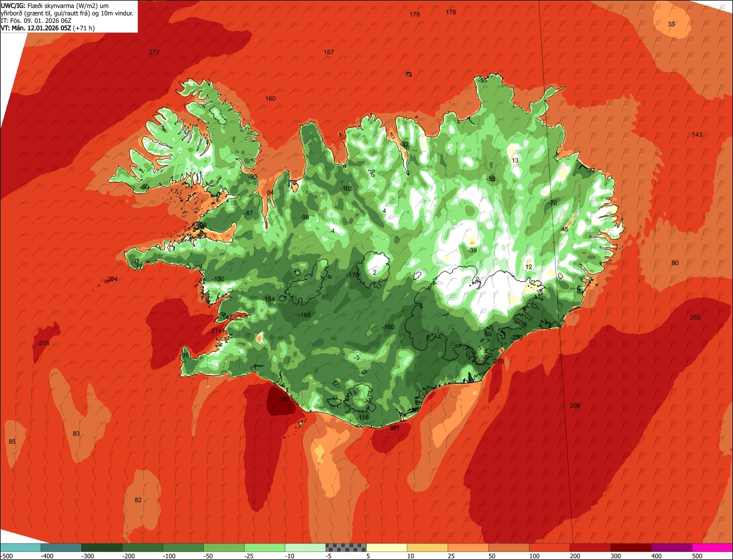Select the red legend swatch labelled 200
Image resolution: width=733 pixels, height=560 pixels.
pyautogui.click(x=590, y=547)
